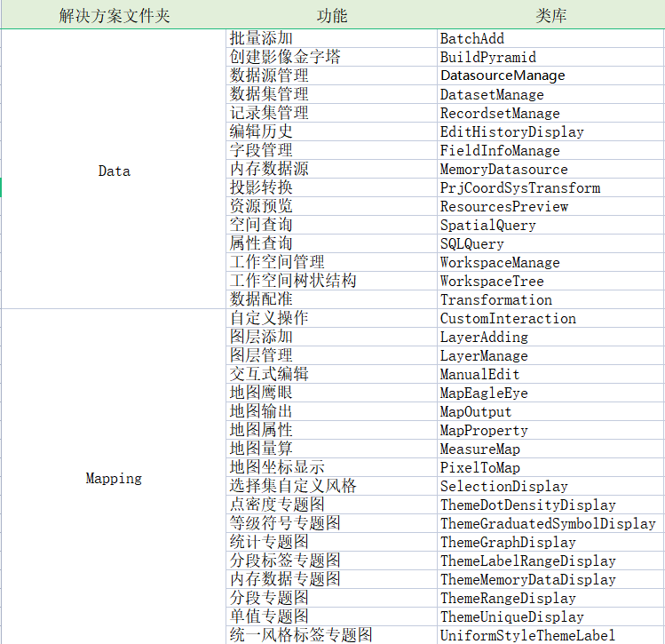Select the ManualEdit cell
This screenshot has height=644, width=665.
[550, 375]
